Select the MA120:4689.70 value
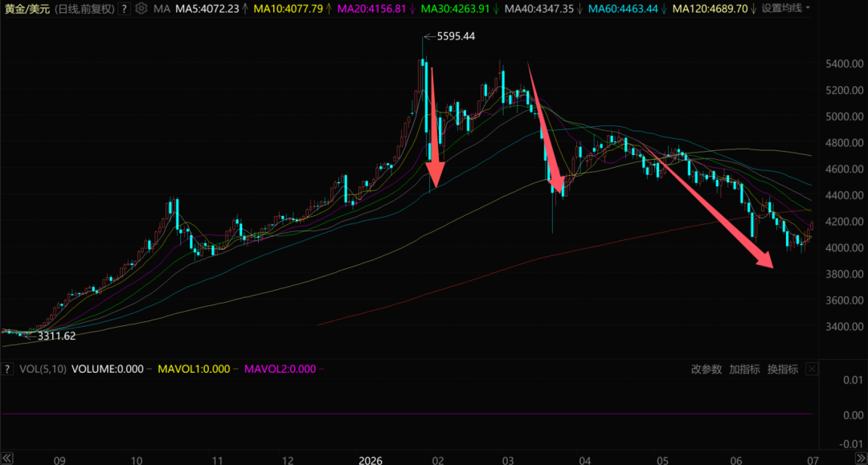The image size is (868, 465). click(x=710, y=9)
